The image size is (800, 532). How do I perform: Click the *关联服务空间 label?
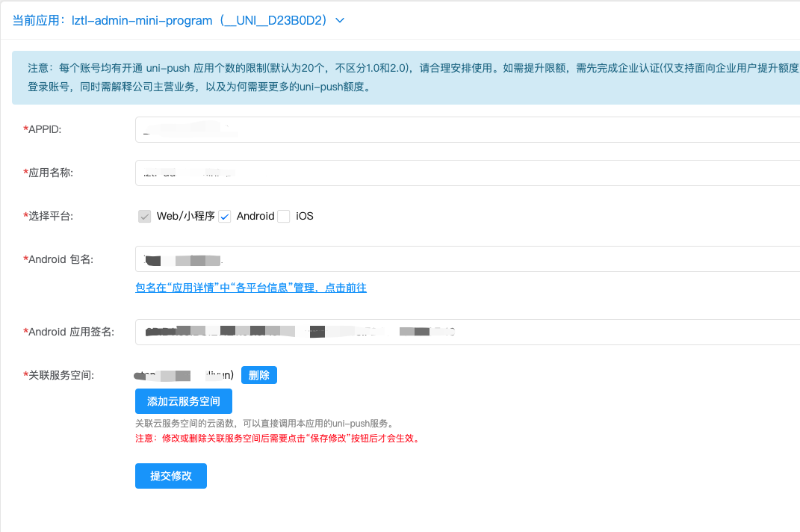59,375
